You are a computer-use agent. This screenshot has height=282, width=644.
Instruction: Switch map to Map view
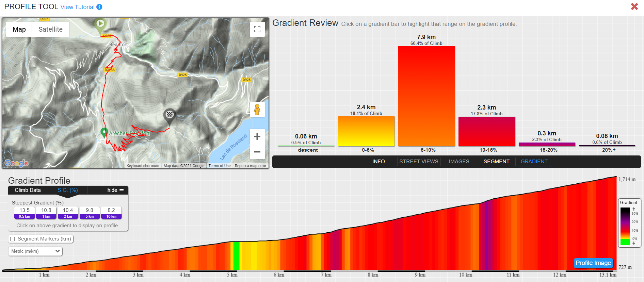coord(19,29)
